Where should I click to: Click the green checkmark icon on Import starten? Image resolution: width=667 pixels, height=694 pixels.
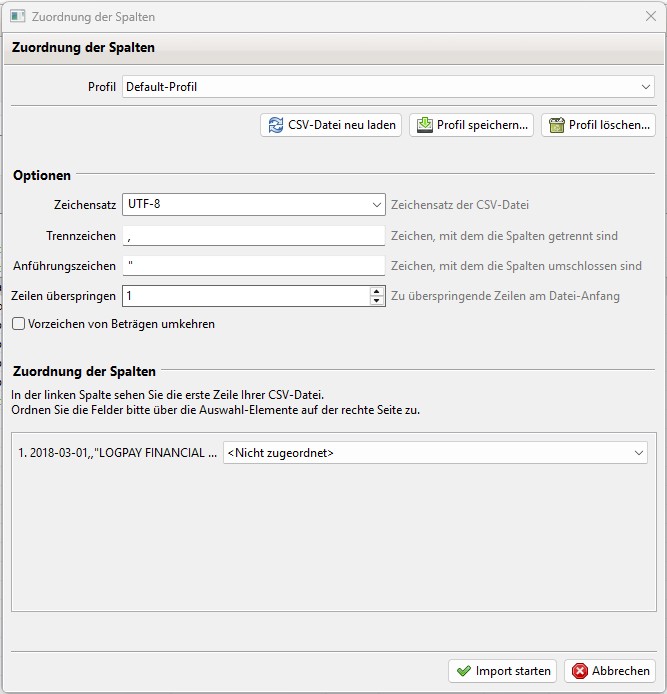click(x=463, y=671)
